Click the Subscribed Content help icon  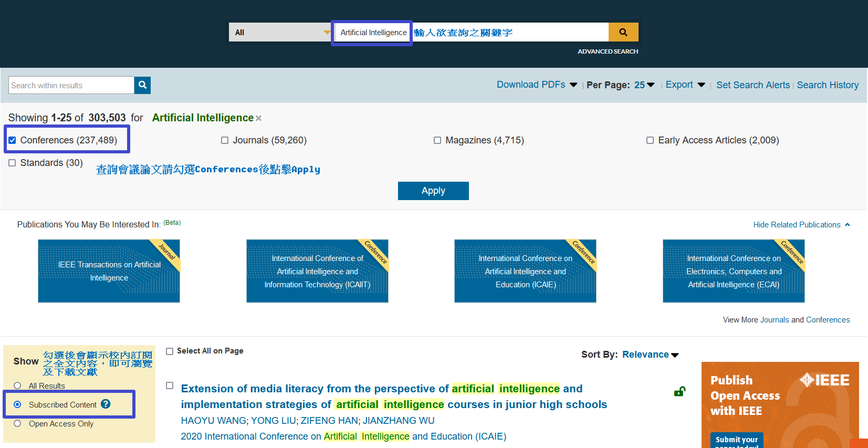pyautogui.click(x=106, y=404)
